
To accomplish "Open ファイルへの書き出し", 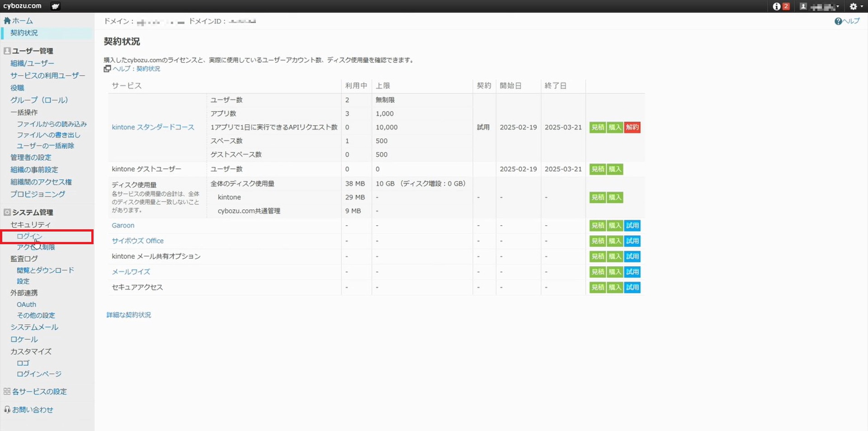I will pyautogui.click(x=48, y=135).
